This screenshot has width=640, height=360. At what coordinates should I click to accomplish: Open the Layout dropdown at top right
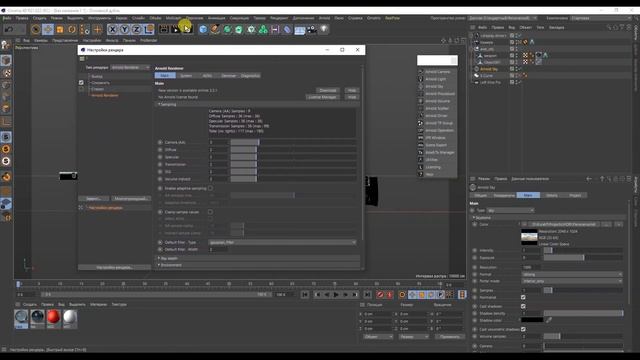(x=600, y=18)
